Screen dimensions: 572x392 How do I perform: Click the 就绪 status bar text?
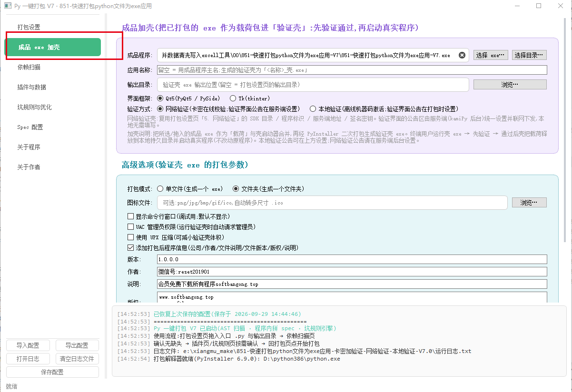tap(11, 386)
